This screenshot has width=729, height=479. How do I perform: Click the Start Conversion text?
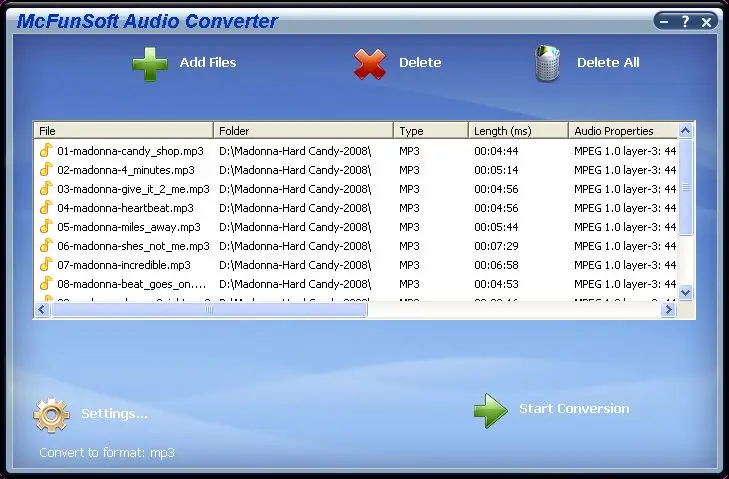click(574, 408)
